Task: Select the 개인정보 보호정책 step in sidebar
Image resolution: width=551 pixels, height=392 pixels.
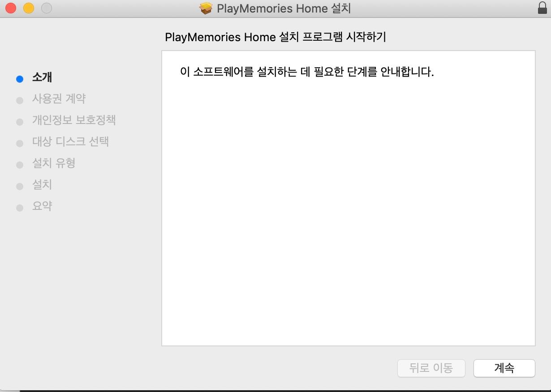Action: [x=74, y=120]
